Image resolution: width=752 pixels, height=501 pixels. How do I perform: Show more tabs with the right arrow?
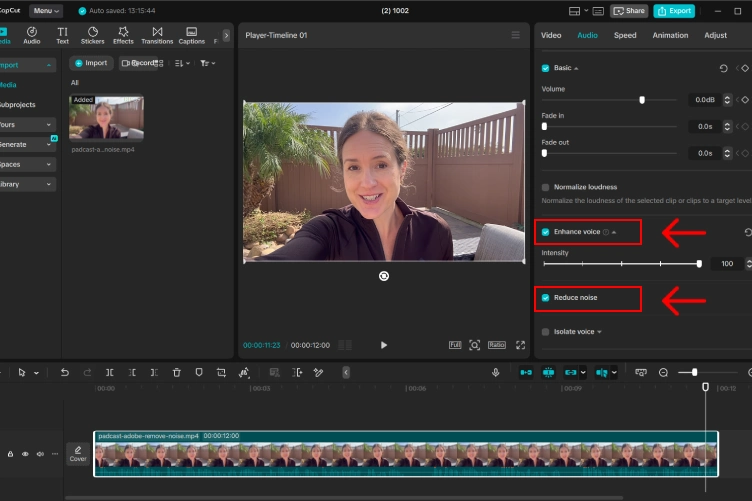pos(226,35)
